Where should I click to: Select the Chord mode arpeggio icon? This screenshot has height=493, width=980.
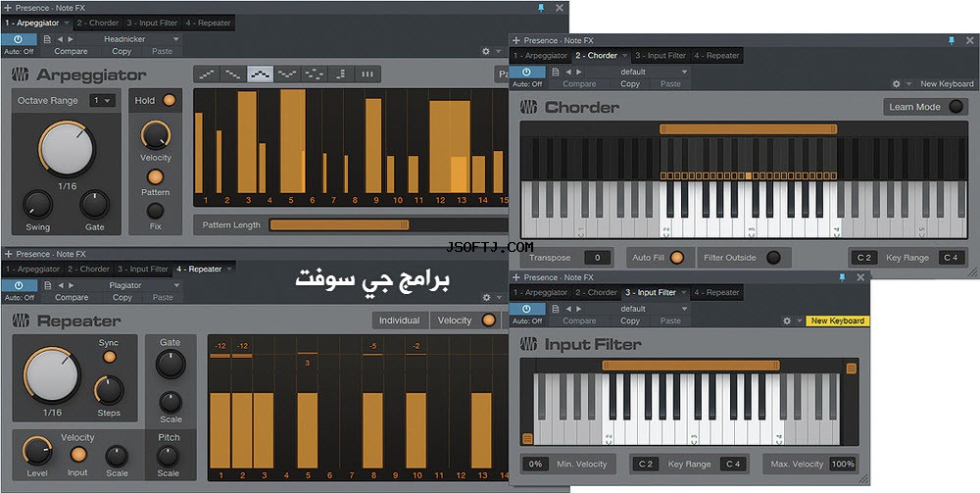click(341, 74)
